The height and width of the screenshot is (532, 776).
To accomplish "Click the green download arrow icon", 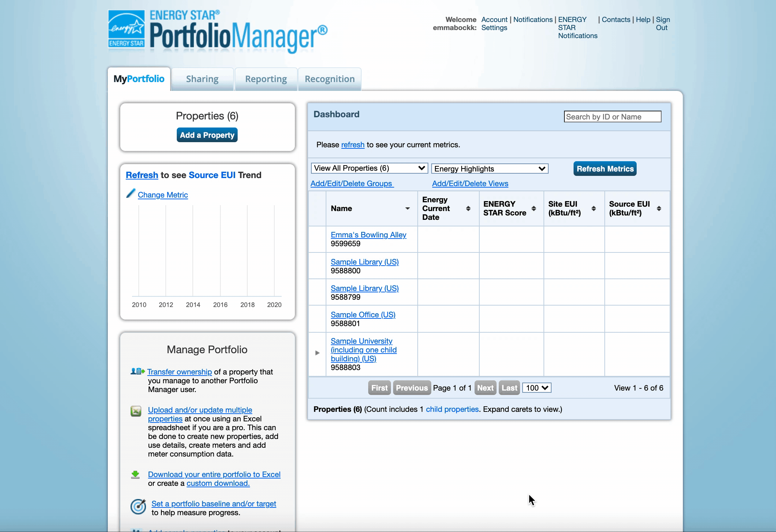I will pos(135,475).
